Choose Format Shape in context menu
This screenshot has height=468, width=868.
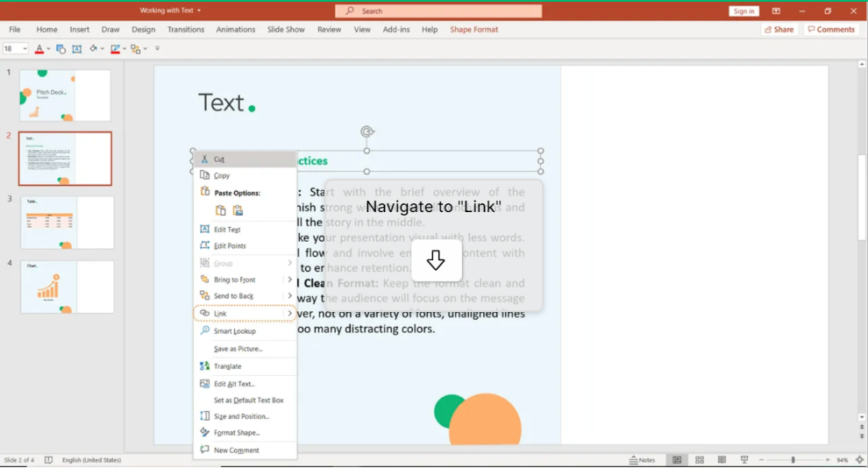245,433
